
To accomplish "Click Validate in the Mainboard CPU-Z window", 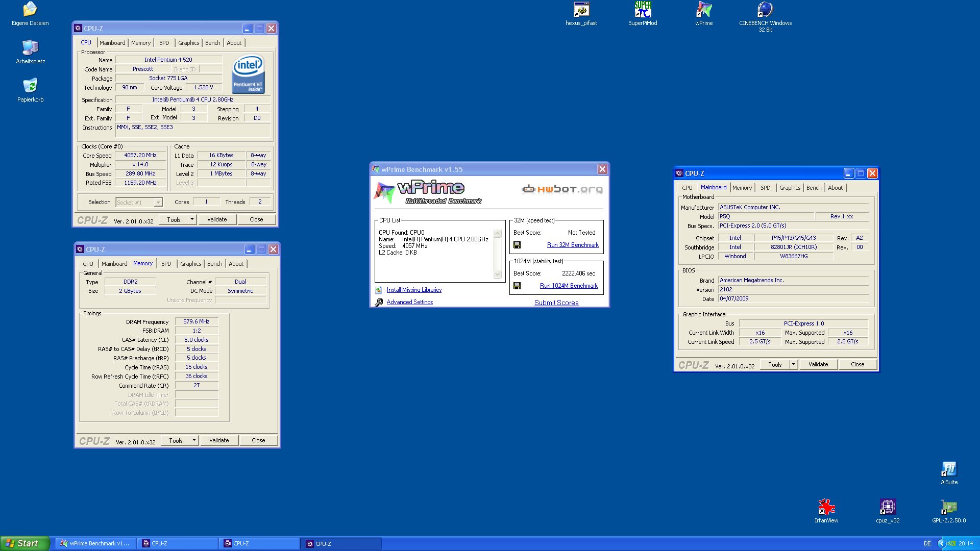I will click(818, 364).
